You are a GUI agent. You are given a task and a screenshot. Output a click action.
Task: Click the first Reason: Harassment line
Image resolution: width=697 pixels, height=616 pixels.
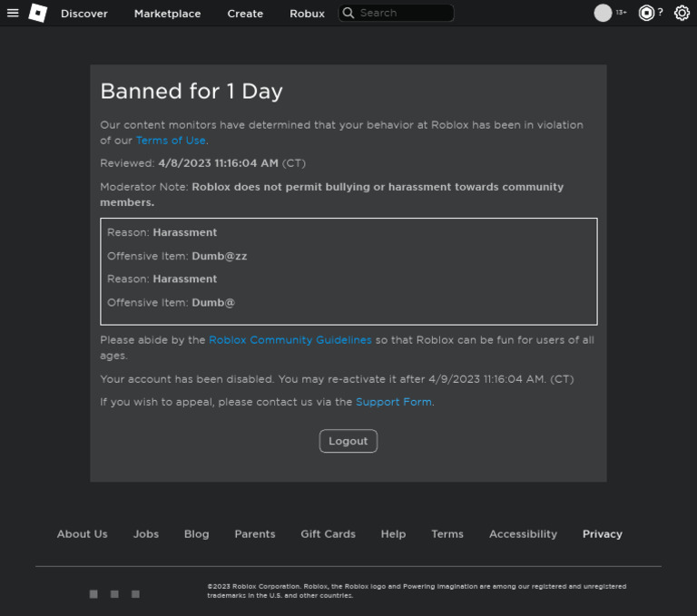(162, 232)
